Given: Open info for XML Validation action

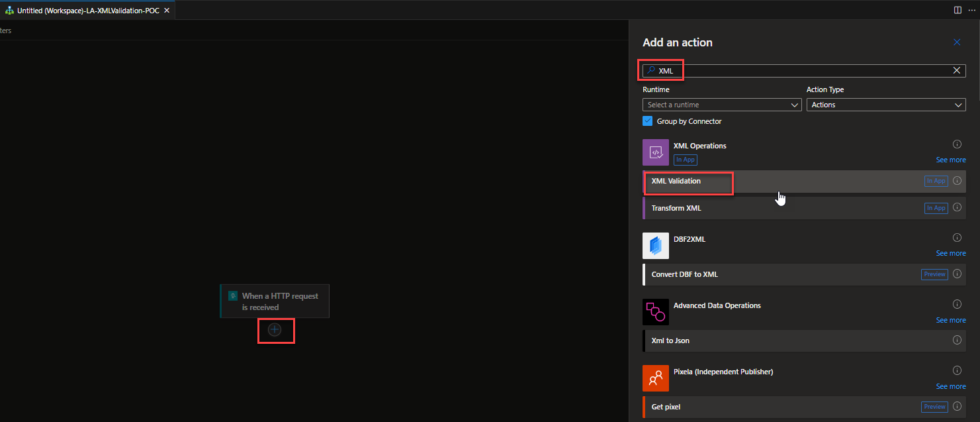Looking at the screenshot, I should tap(957, 181).
